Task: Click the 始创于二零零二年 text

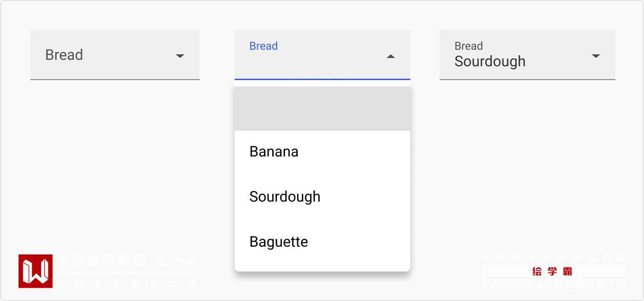Action: click(x=126, y=284)
